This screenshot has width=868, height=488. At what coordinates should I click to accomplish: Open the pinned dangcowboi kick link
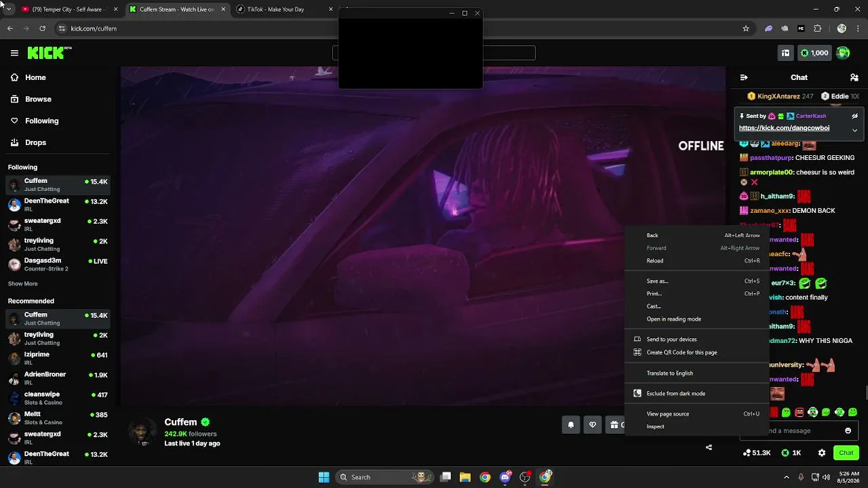(784, 128)
